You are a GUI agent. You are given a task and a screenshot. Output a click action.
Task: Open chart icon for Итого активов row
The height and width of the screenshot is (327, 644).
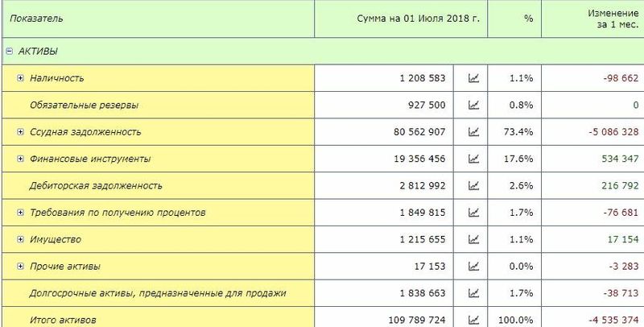coord(473,320)
